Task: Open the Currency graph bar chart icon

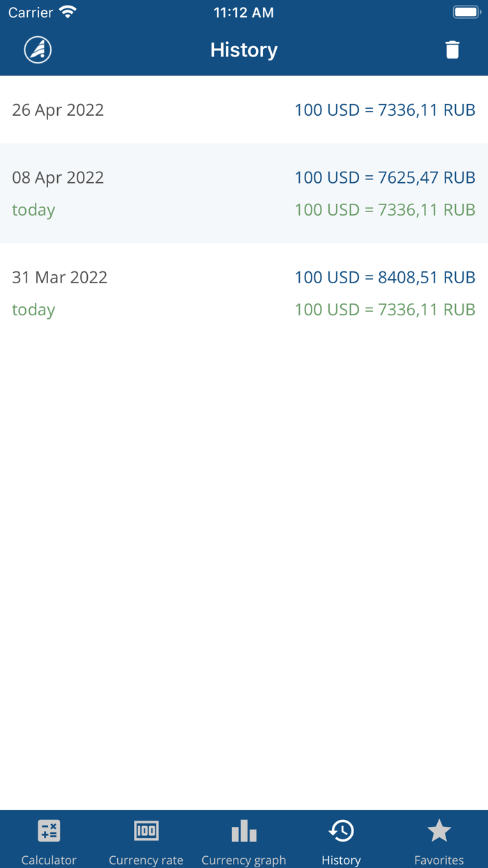Action: coord(243,831)
